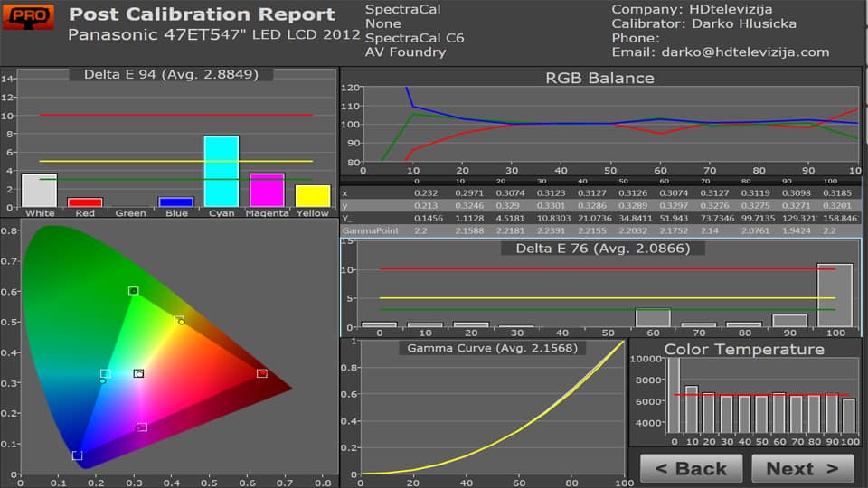868x488 pixels.
Task: Go to the Next report page
Action: tap(800, 468)
